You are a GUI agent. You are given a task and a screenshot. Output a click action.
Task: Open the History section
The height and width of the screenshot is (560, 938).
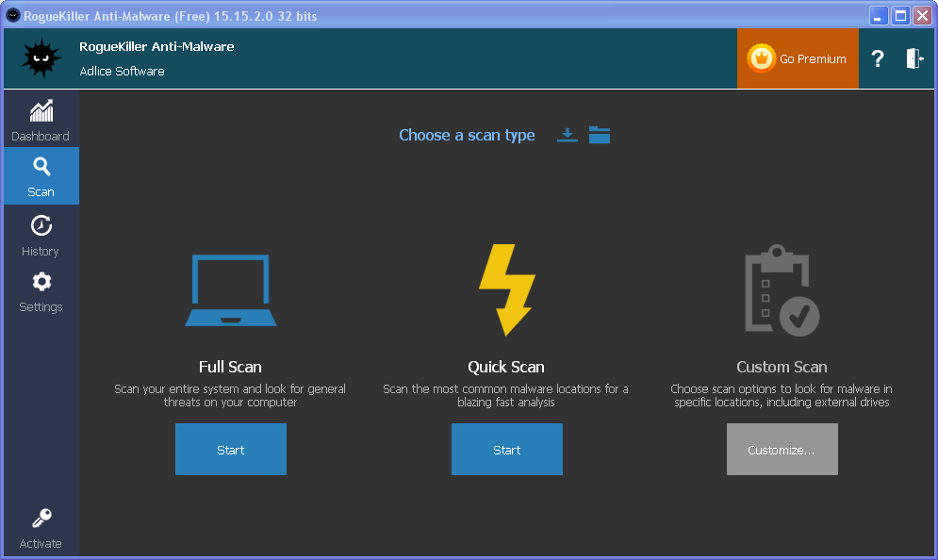point(41,236)
